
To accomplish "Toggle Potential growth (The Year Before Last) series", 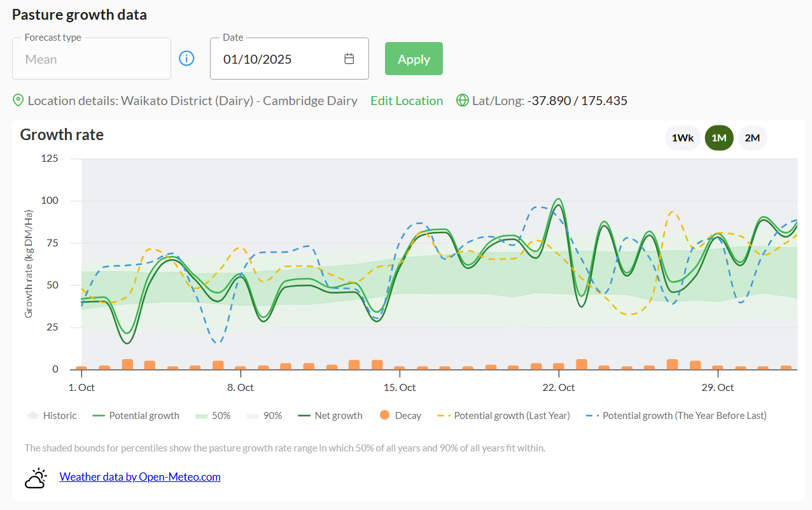I will click(684, 416).
